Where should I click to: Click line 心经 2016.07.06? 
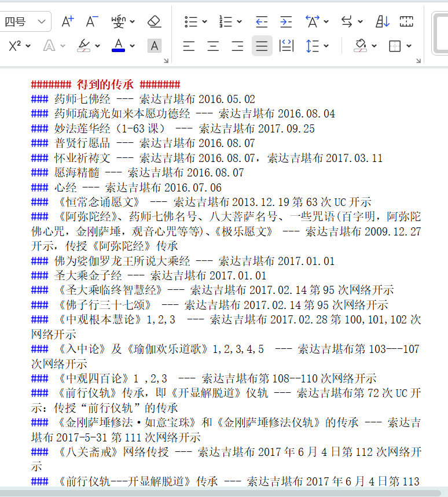126,187
